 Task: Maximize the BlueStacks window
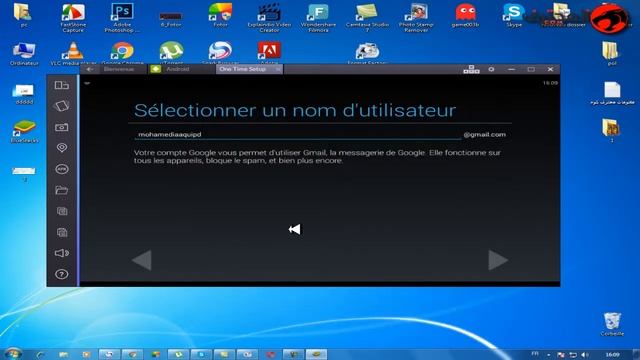coord(531,69)
